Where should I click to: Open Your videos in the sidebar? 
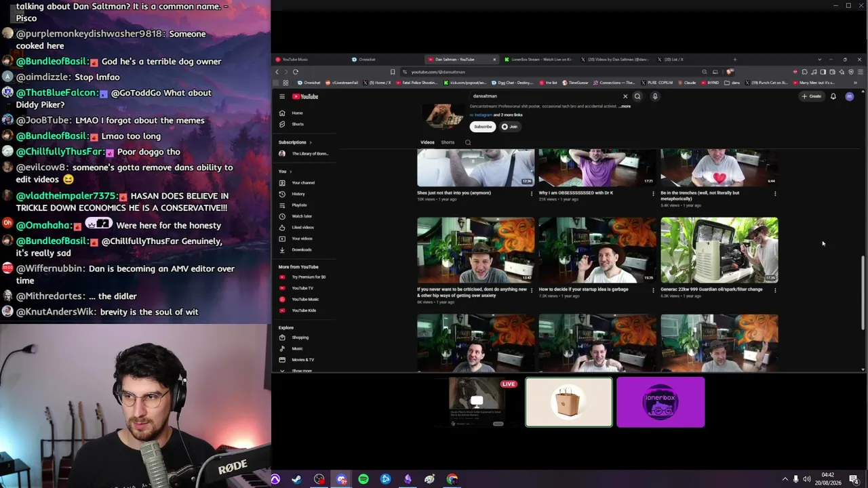pos(303,239)
